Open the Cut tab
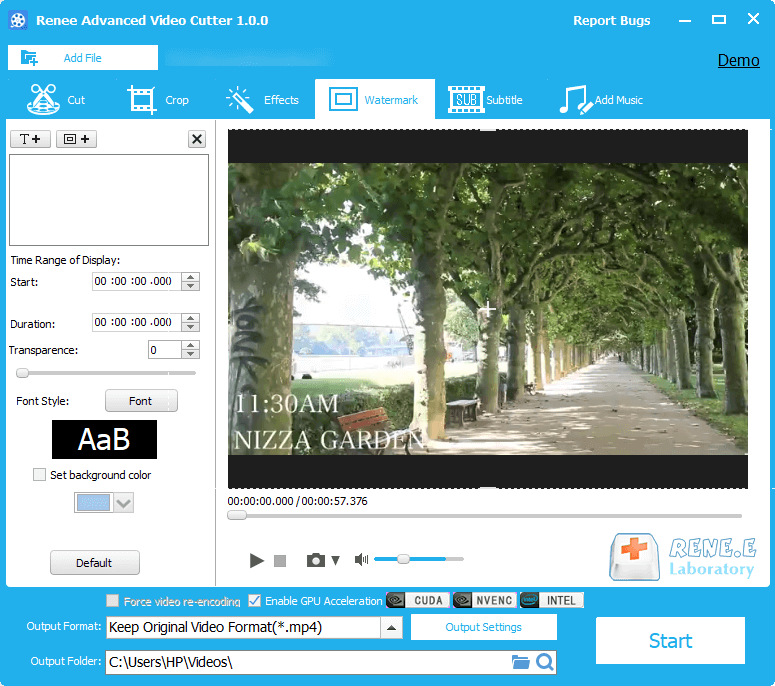 click(56, 99)
